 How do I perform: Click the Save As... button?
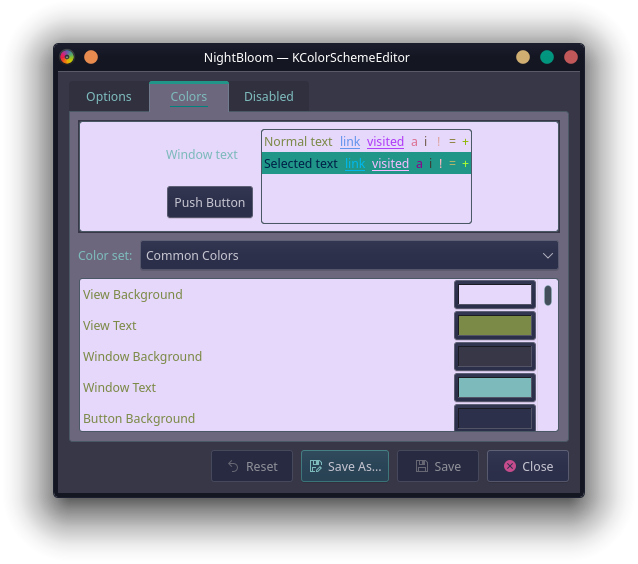[345, 466]
